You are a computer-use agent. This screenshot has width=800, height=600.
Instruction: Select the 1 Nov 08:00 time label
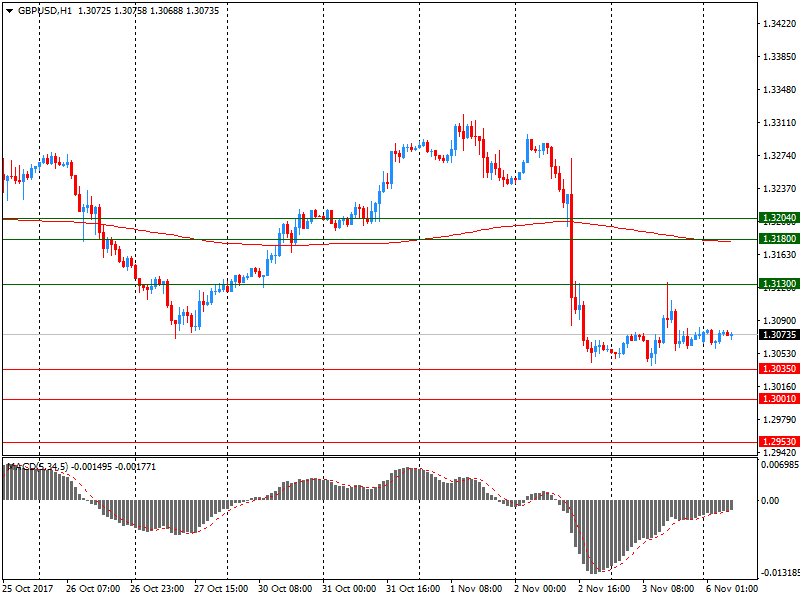[x=476, y=589]
